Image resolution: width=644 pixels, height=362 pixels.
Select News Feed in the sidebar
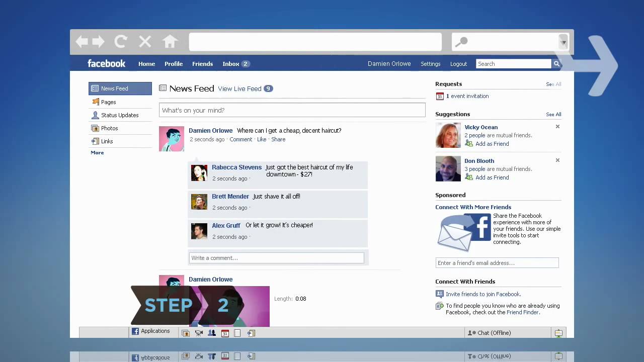(120, 88)
